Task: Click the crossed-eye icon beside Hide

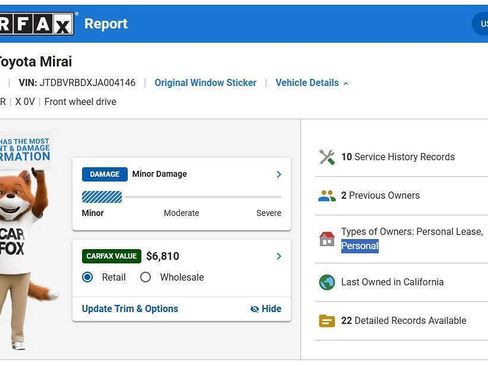Action: pyautogui.click(x=254, y=309)
